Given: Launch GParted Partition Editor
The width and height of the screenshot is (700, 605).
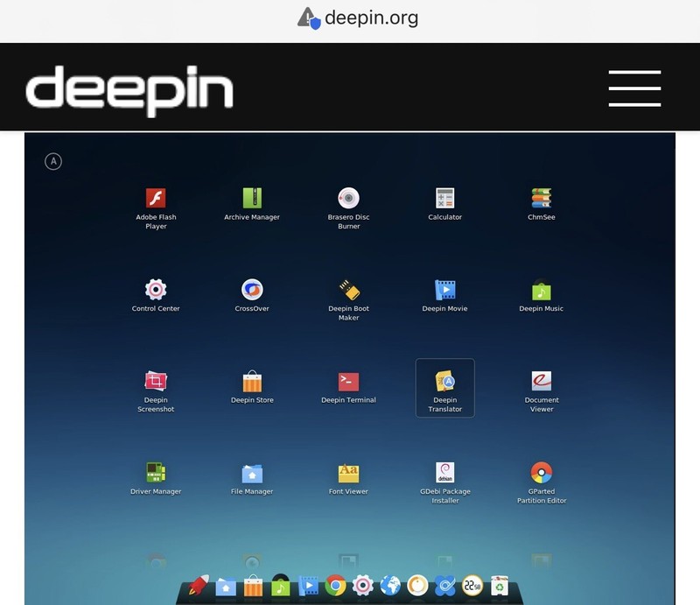Looking at the screenshot, I should pos(542,482).
